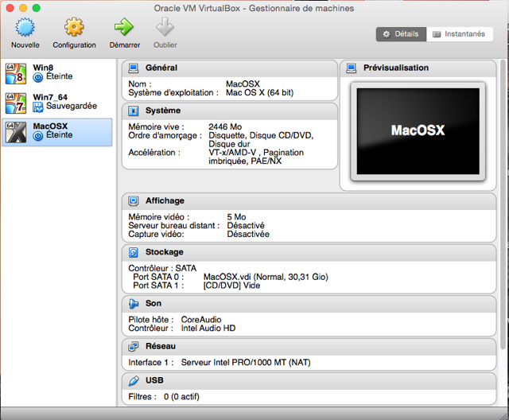This screenshot has width=509, height=420.
Task: Click the 'VT-x/AMD-V , Pagination' acceleration text
Action: (x=256, y=153)
